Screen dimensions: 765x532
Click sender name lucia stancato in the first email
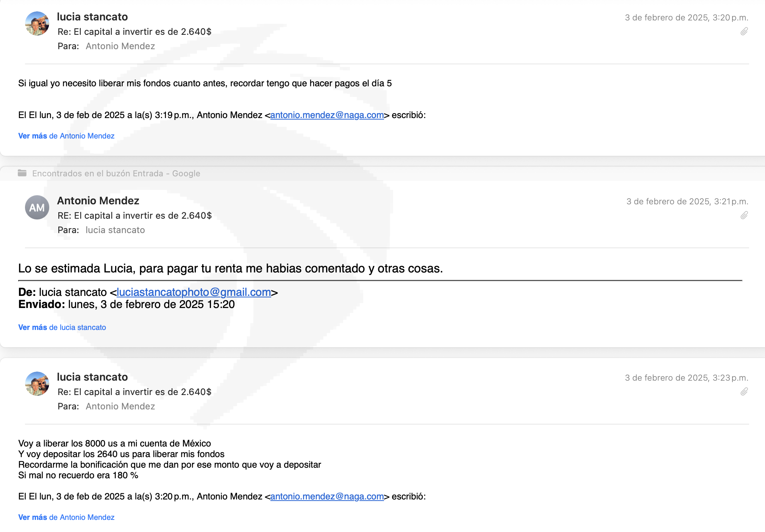click(92, 17)
